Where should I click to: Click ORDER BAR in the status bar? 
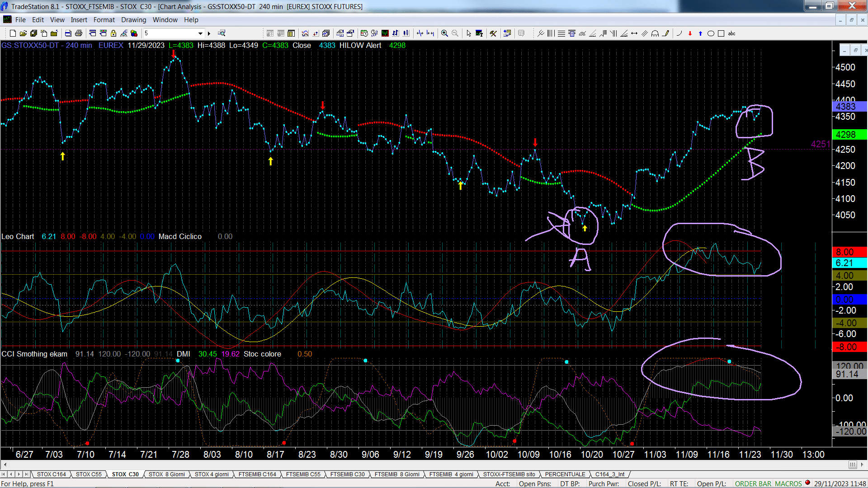pos(753,484)
